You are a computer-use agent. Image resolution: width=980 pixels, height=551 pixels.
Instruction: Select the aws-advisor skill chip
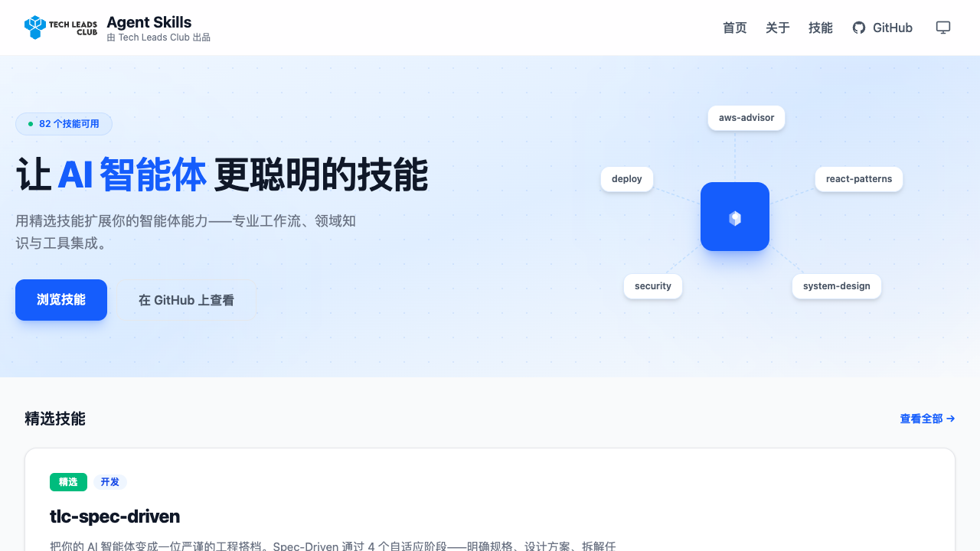746,118
